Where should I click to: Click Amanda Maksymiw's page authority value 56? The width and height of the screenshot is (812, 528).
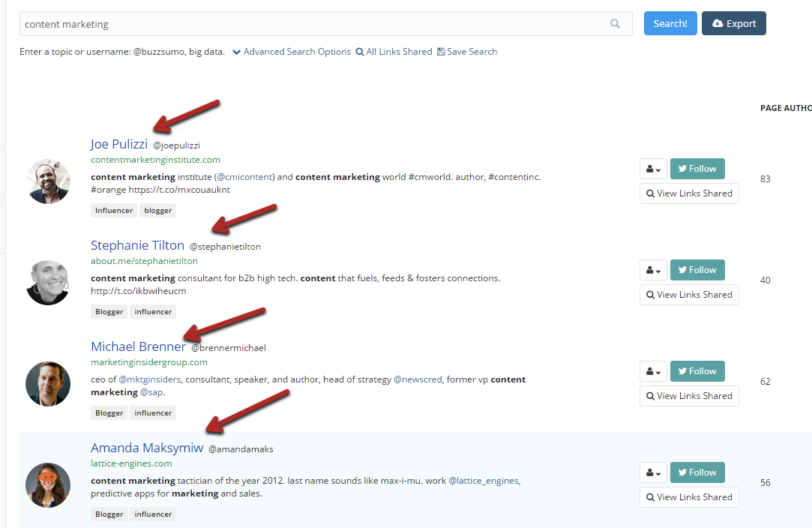tap(766, 483)
